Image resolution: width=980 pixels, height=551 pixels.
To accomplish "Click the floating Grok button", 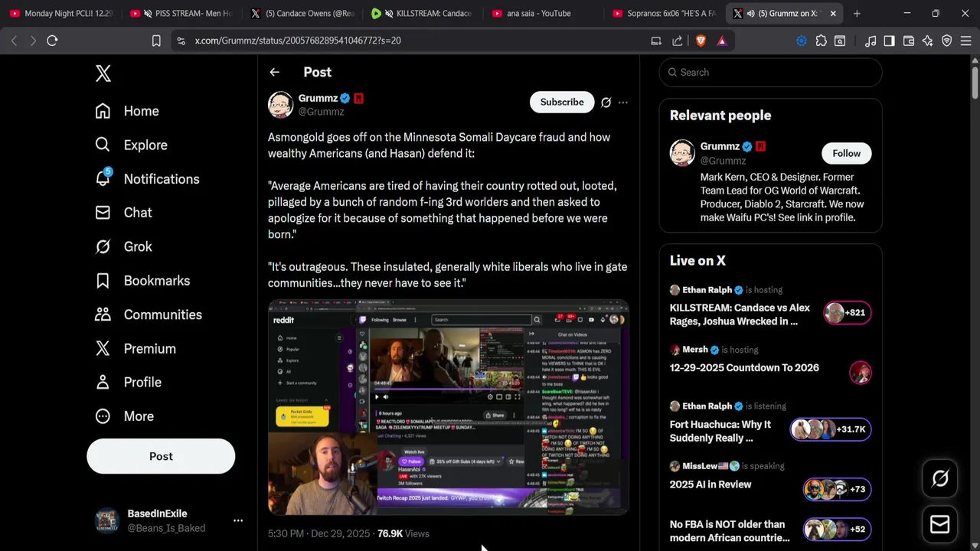I will [939, 478].
